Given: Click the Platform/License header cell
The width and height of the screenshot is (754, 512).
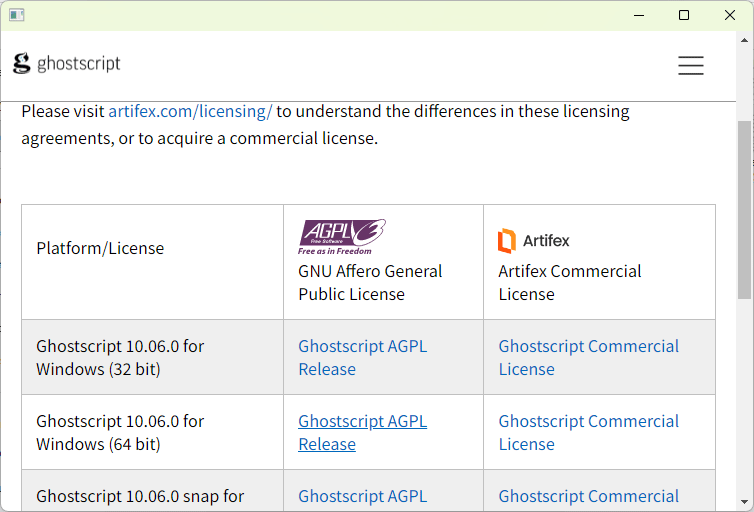Looking at the screenshot, I should point(100,248).
